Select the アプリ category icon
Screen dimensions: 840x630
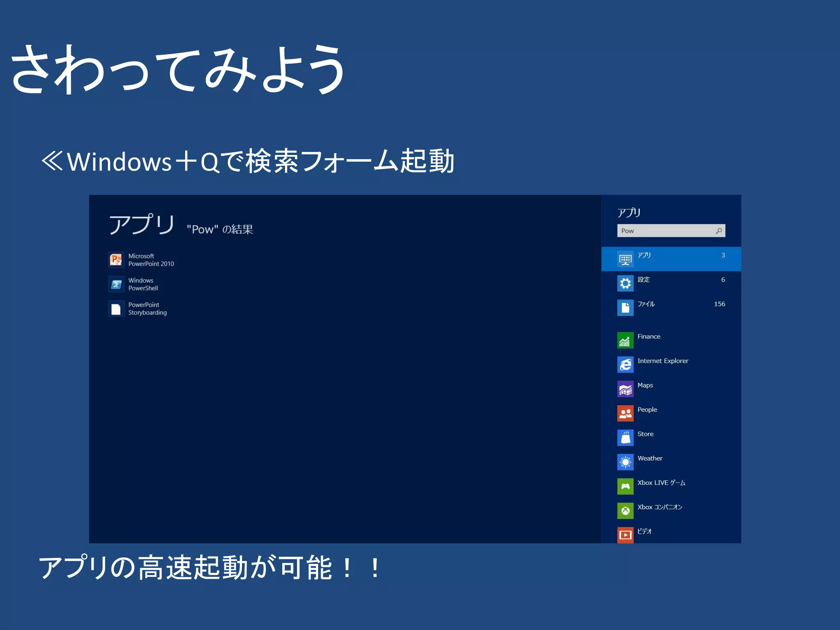[x=625, y=259]
